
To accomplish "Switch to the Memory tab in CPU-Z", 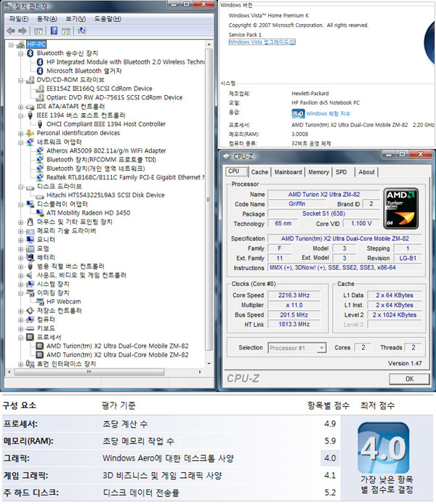I will click(318, 172).
